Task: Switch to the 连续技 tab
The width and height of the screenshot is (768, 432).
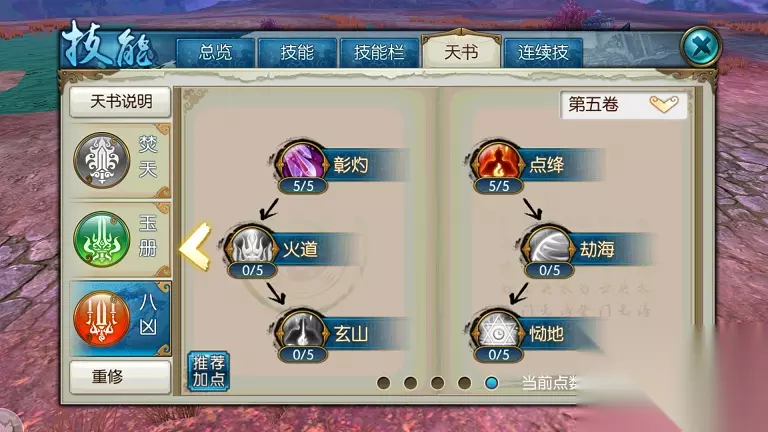Action: pyautogui.click(x=543, y=52)
